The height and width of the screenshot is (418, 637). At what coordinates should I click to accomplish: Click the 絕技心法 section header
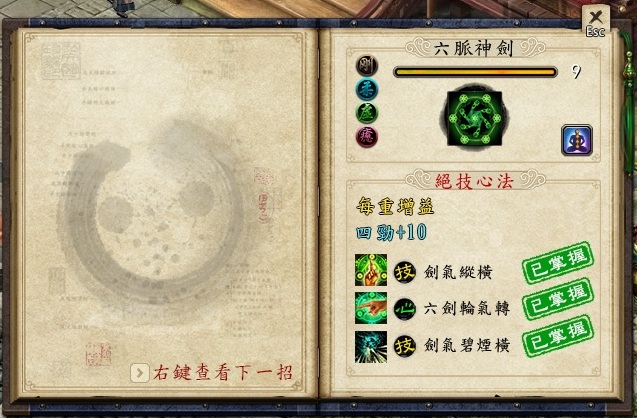[474, 181]
